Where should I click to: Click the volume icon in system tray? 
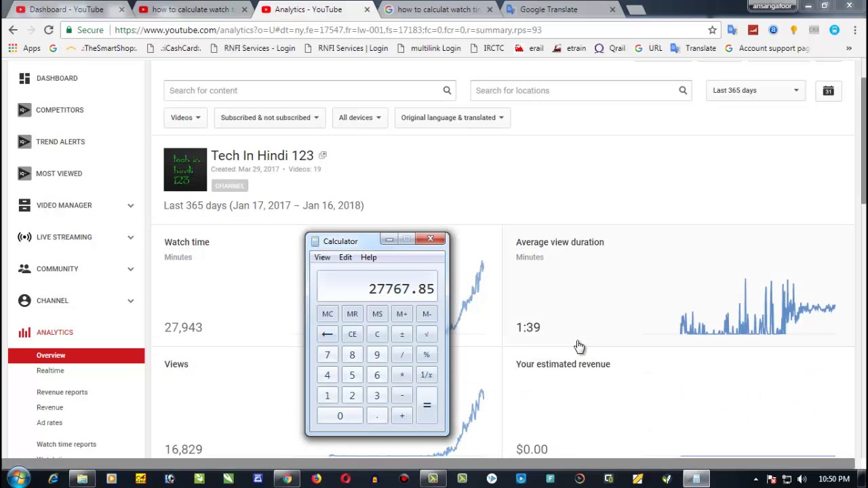pyautogui.click(x=802, y=479)
